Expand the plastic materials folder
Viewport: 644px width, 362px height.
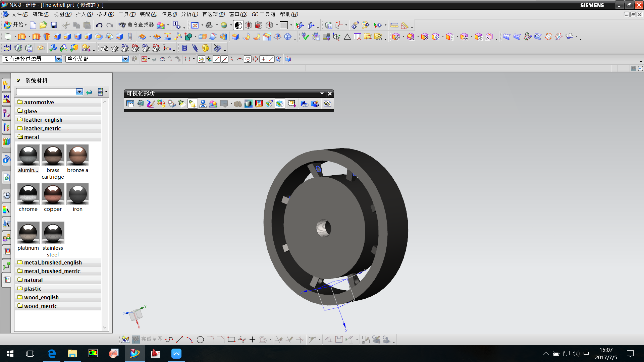(x=58, y=289)
